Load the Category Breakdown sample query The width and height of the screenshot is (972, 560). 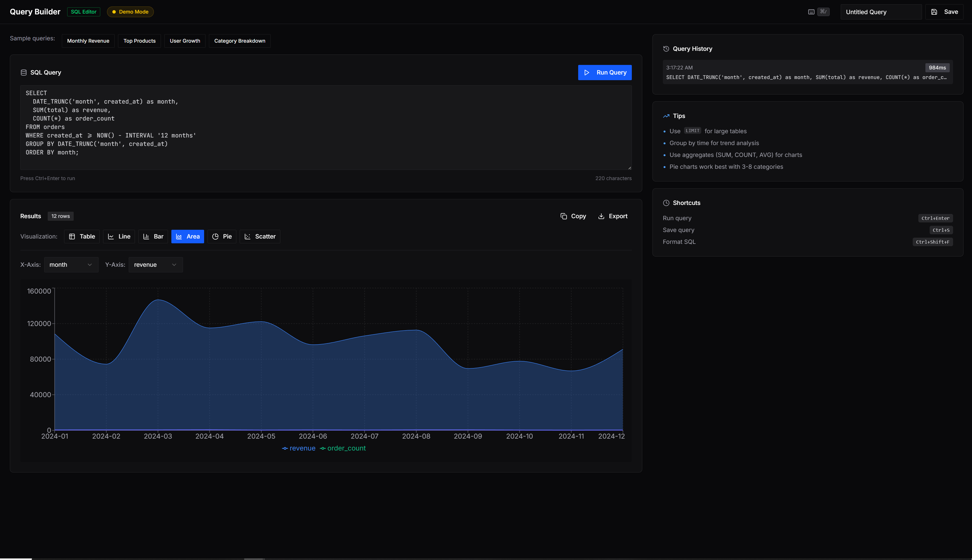[x=240, y=41]
